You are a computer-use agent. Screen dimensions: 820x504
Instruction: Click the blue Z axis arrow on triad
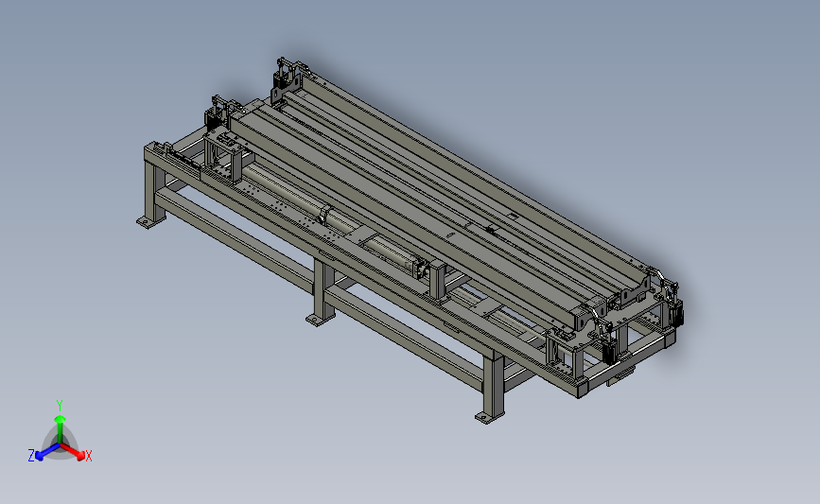[47, 452]
